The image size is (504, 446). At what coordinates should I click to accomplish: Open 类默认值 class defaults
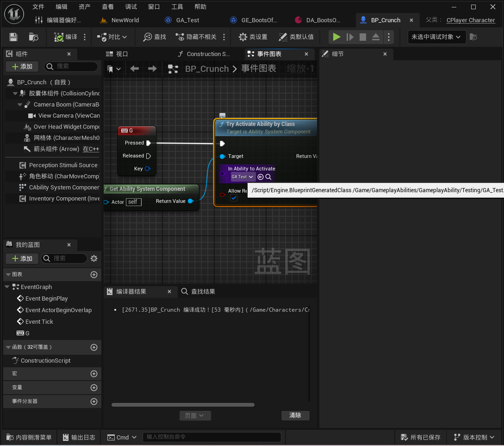click(296, 37)
